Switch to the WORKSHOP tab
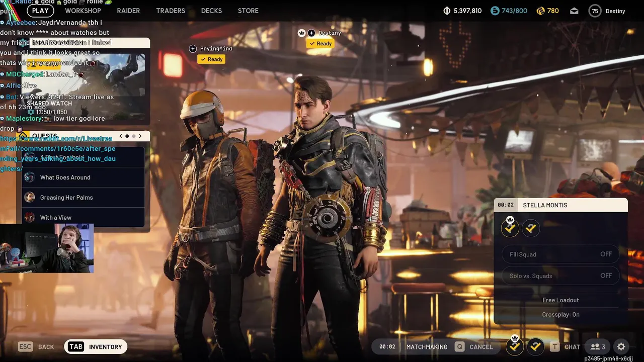Viewport: 644px width, 362px height. tap(83, 11)
